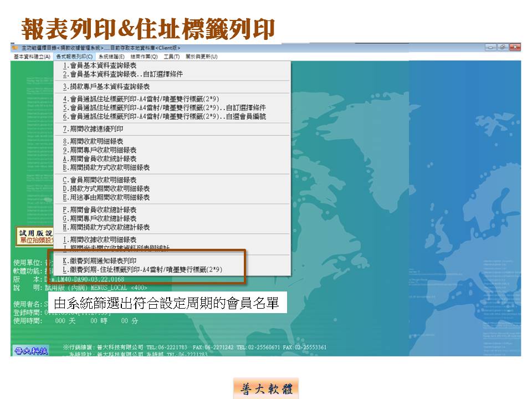Select C.會員期間收款明細報表
532x399 pixels.
coord(172,180)
